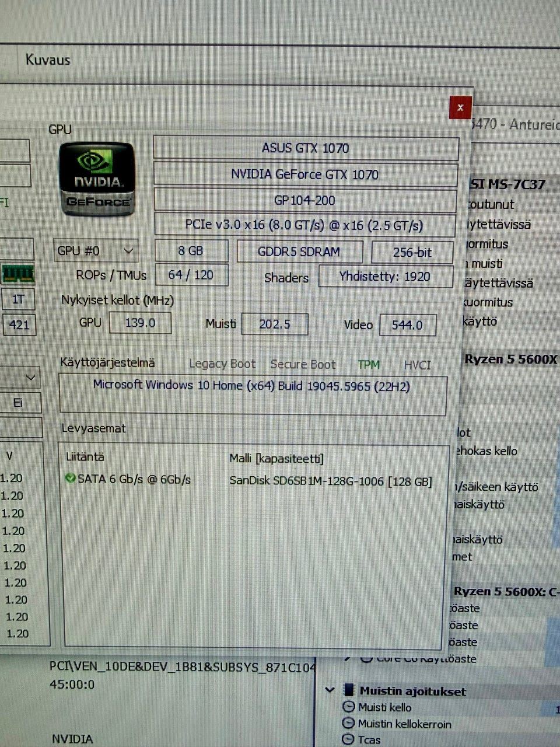Click the NVIDIA GeForce GTX 1070 field

coord(305,174)
